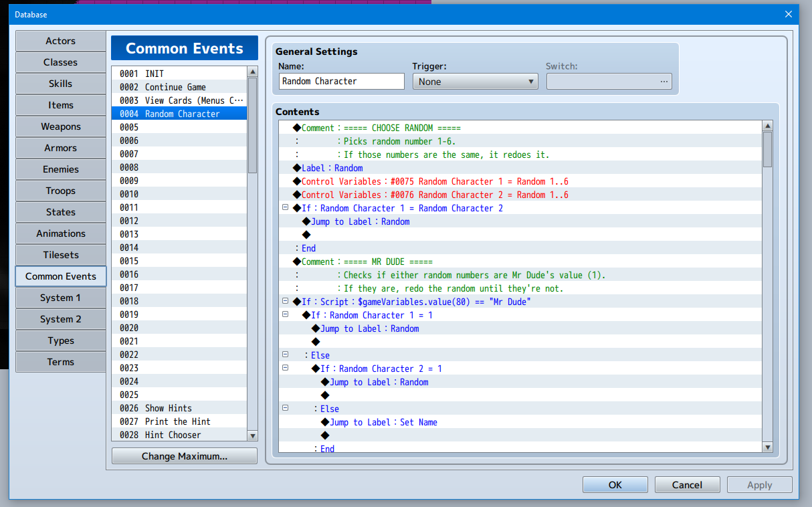The image size is (812, 507).
Task: Switch to the Types tab
Action: 61,340
